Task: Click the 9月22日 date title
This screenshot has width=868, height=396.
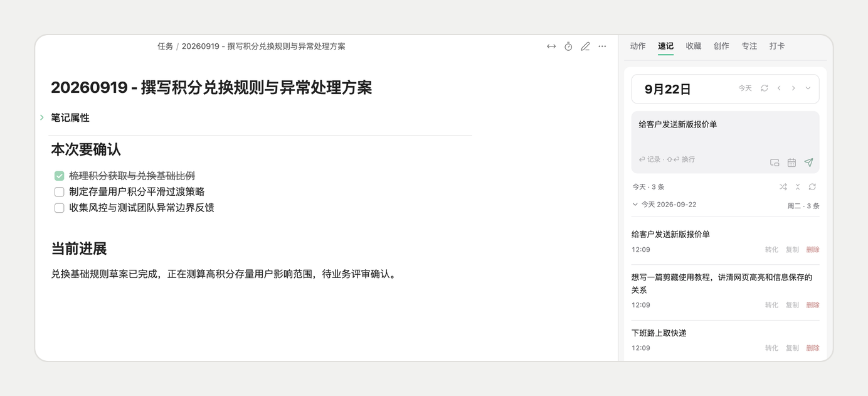Action: (668, 89)
